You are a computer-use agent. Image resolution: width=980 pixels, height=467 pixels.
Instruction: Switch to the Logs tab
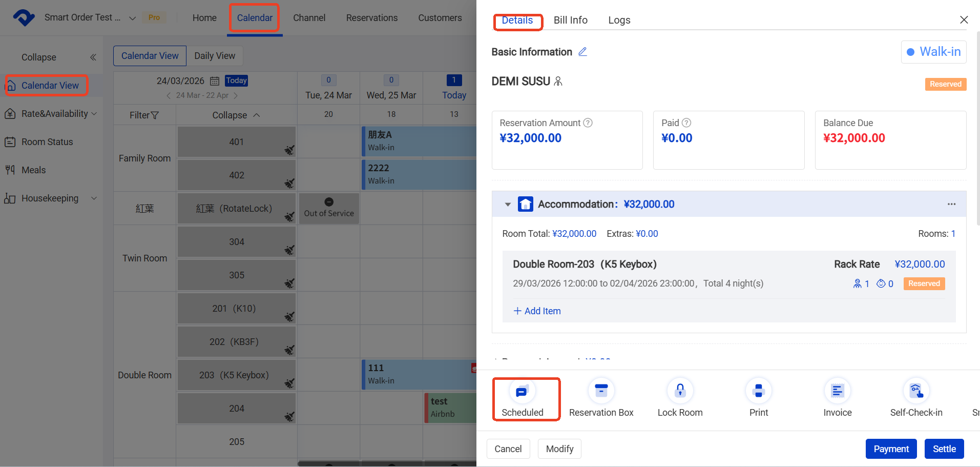[619, 20]
